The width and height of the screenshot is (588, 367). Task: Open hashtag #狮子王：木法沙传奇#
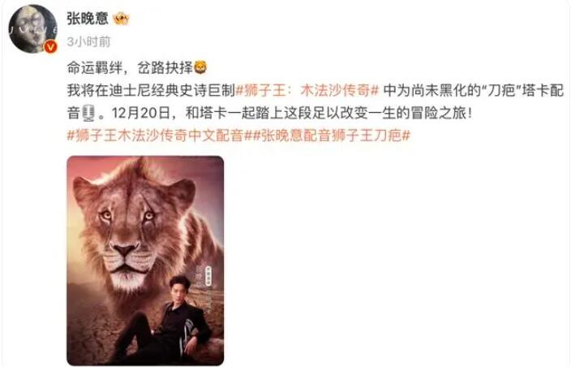(x=307, y=90)
